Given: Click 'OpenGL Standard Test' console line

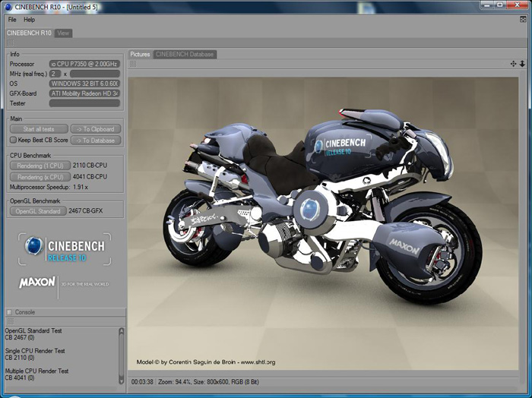Looking at the screenshot, I should coord(33,330).
